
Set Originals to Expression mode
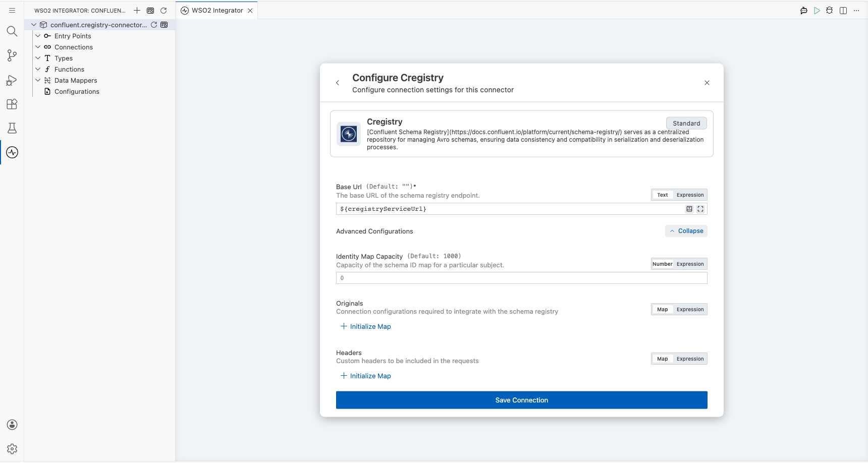(x=690, y=309)
